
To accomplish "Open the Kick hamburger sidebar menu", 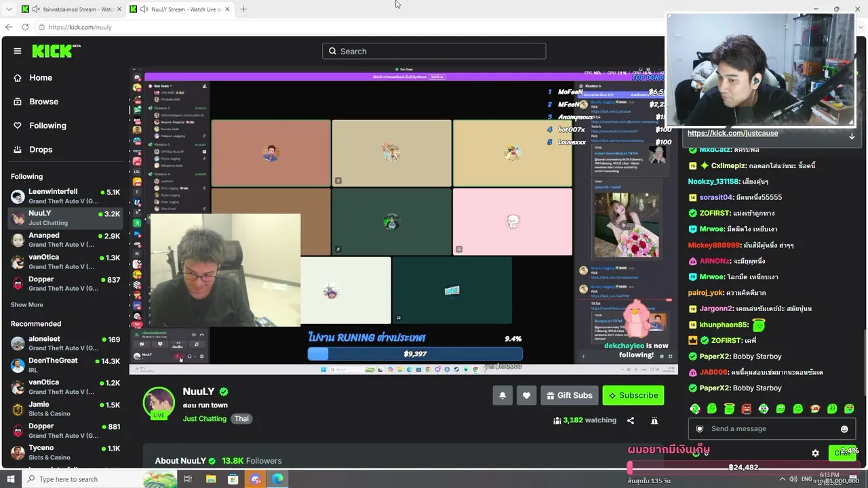I will click(x=18, y=51).
